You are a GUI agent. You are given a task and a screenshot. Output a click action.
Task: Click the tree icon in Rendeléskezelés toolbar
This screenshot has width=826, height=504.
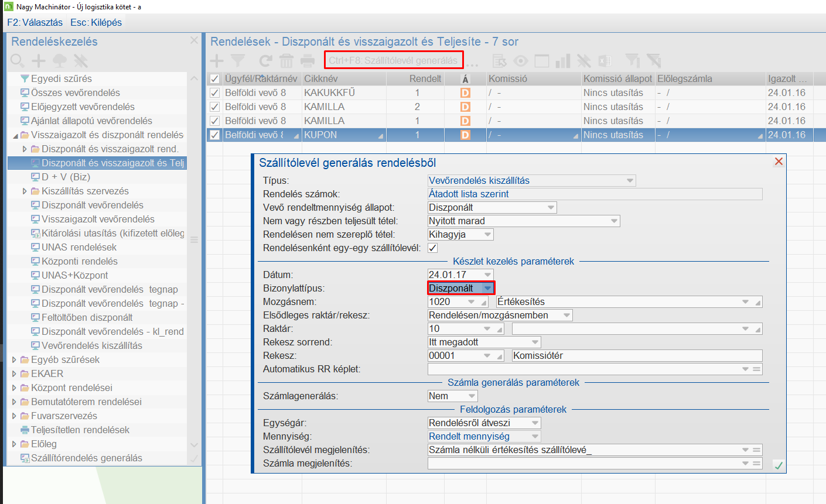click(60, 60)
